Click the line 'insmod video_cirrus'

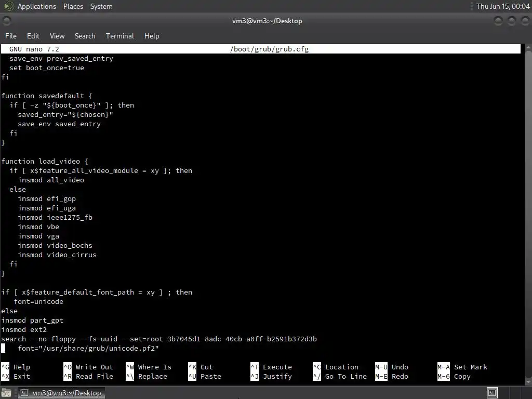[57, 255]
